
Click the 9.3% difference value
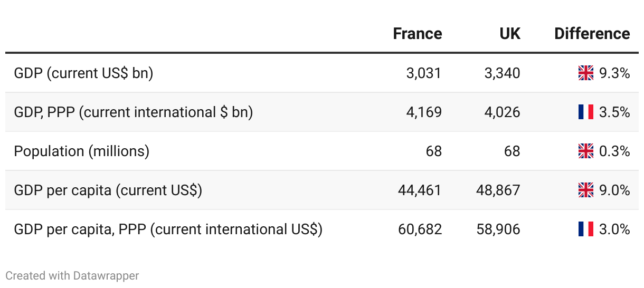[x=614, y=73]
